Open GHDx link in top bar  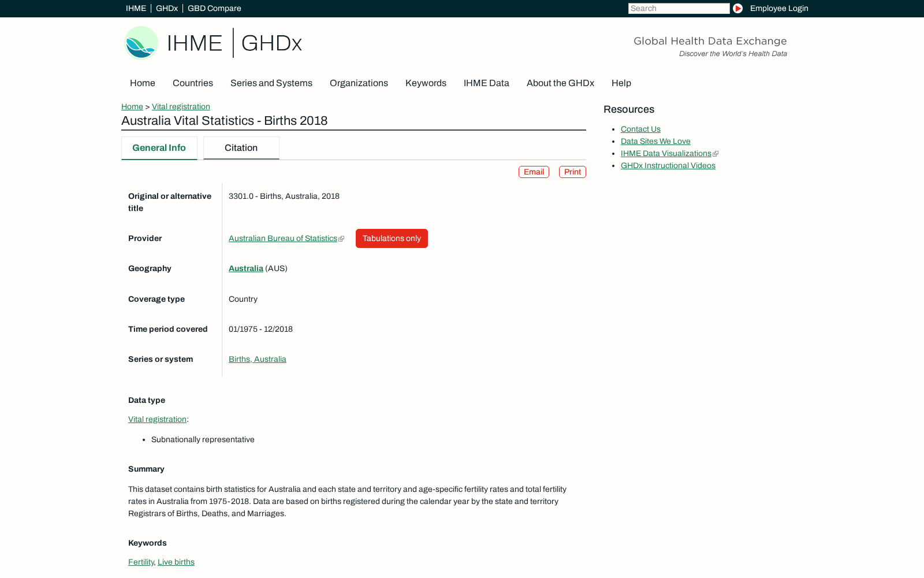pos(167,8)
